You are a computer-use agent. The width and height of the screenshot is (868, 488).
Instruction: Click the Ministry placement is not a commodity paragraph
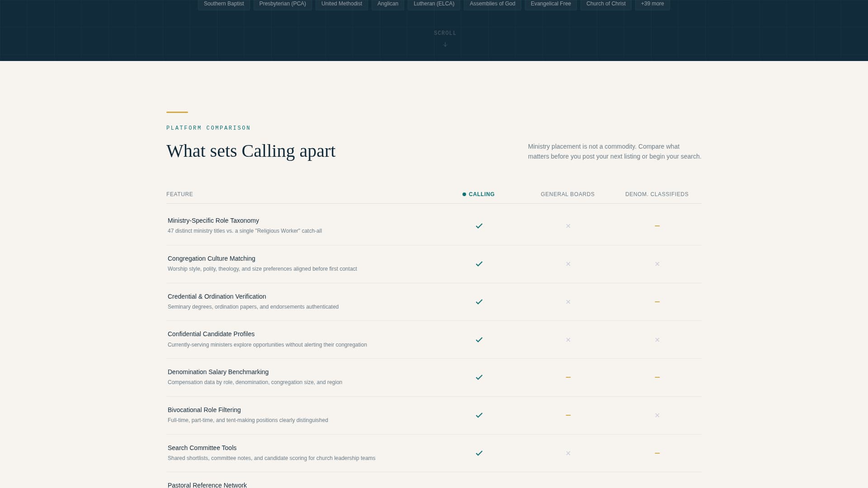pos(615,151)
